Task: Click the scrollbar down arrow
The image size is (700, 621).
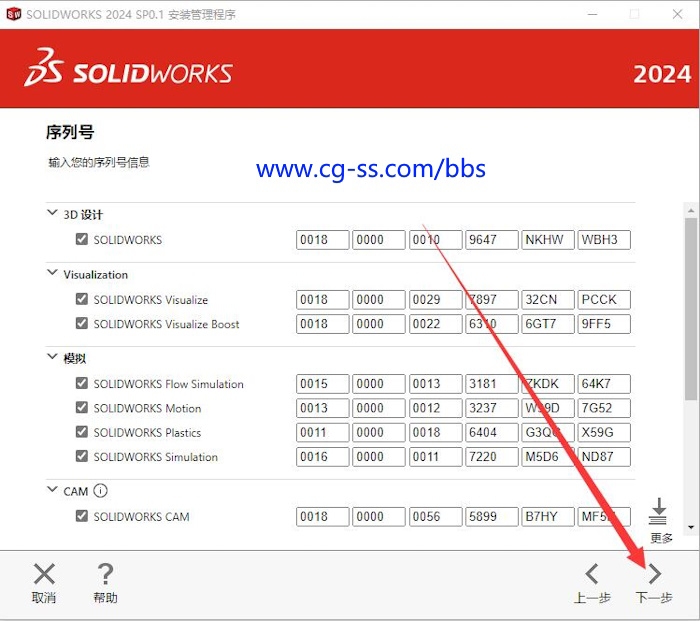Action: click(690, 528)
